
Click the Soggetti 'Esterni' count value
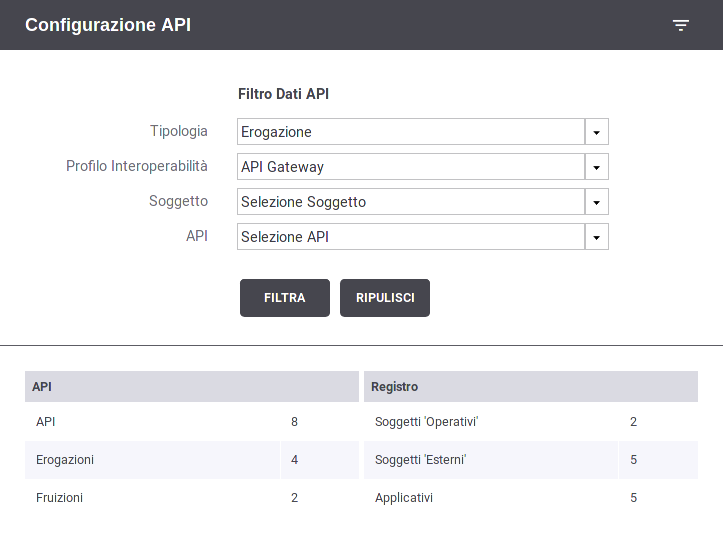pos(634,460)
